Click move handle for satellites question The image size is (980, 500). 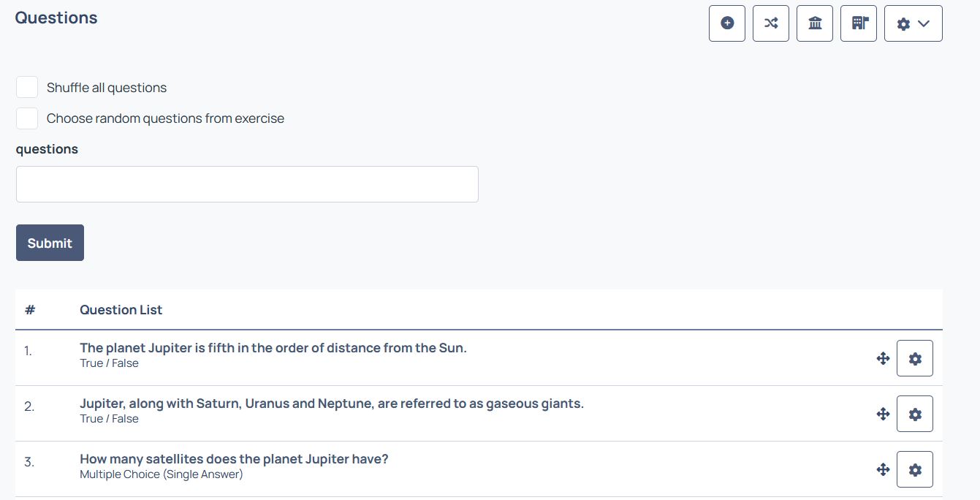click(883, 469)
